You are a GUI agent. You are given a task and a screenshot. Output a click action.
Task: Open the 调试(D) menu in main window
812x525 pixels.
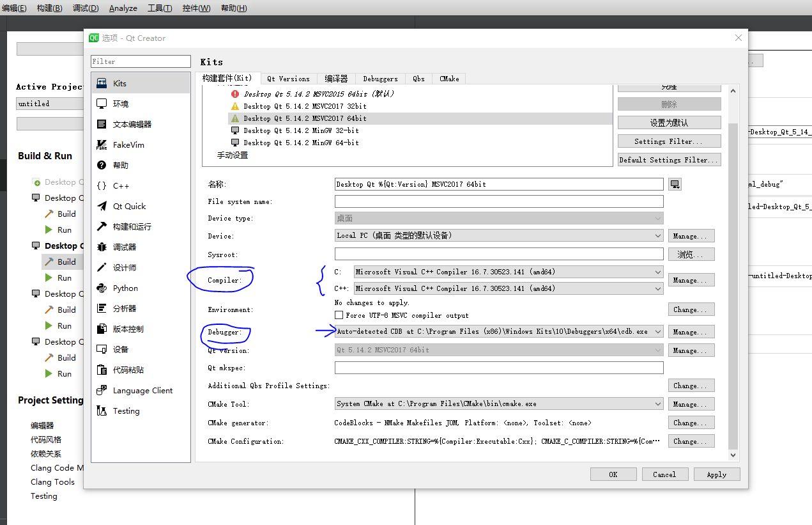86,8
